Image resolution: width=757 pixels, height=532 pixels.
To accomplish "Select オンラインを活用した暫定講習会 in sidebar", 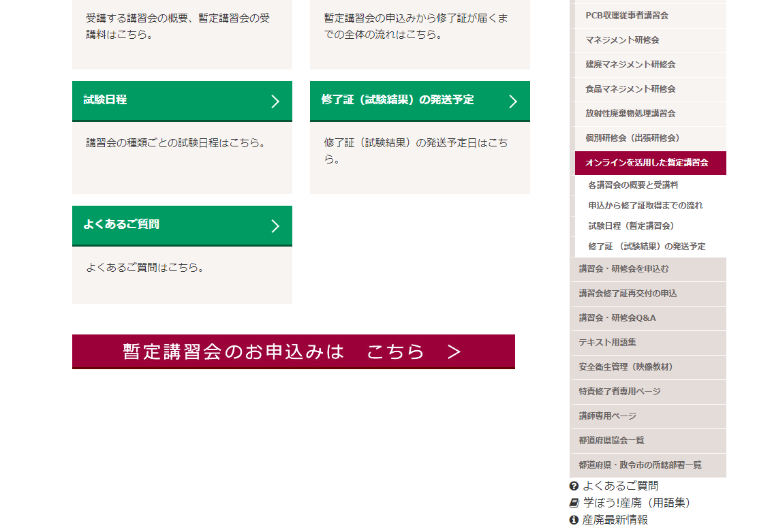I will tap(647, 163).
